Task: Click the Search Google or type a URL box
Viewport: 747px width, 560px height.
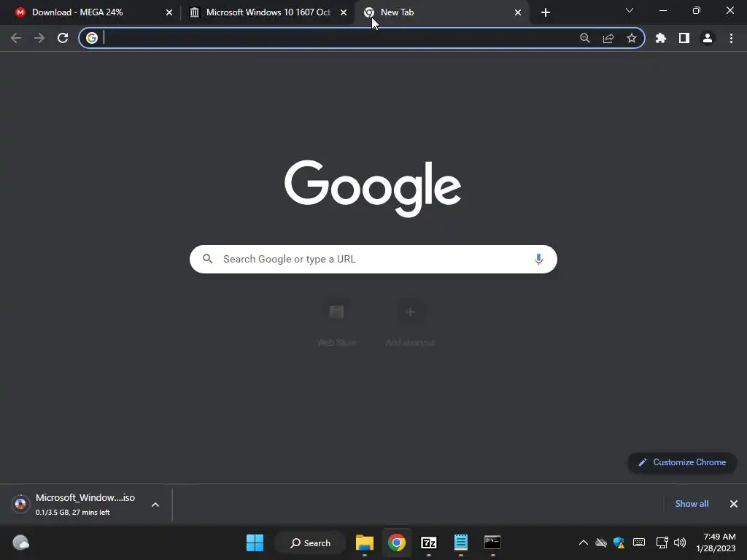Action: point(373,259)
